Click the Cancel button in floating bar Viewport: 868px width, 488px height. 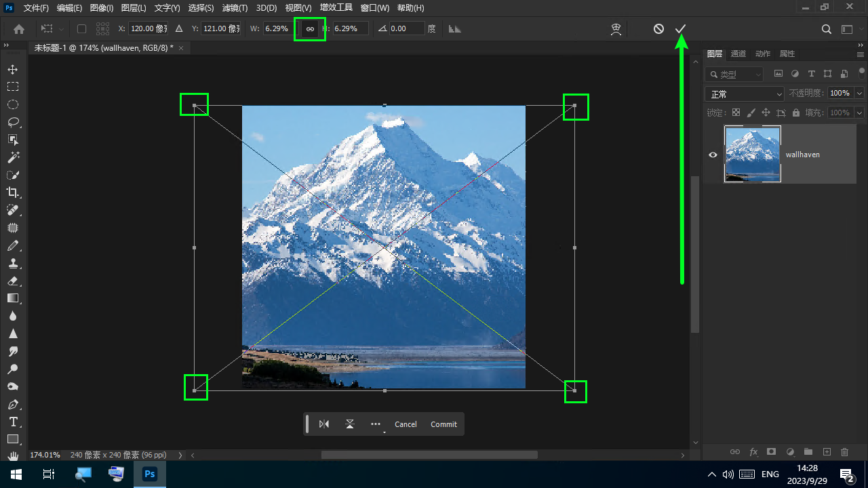tap(406, 424)
